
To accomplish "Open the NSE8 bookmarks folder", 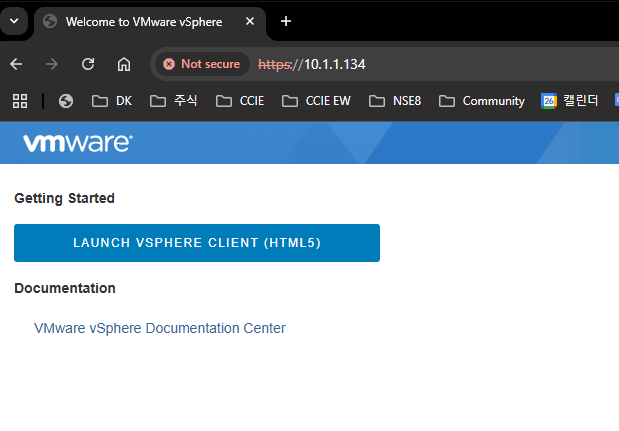I will tap(395, 101).
